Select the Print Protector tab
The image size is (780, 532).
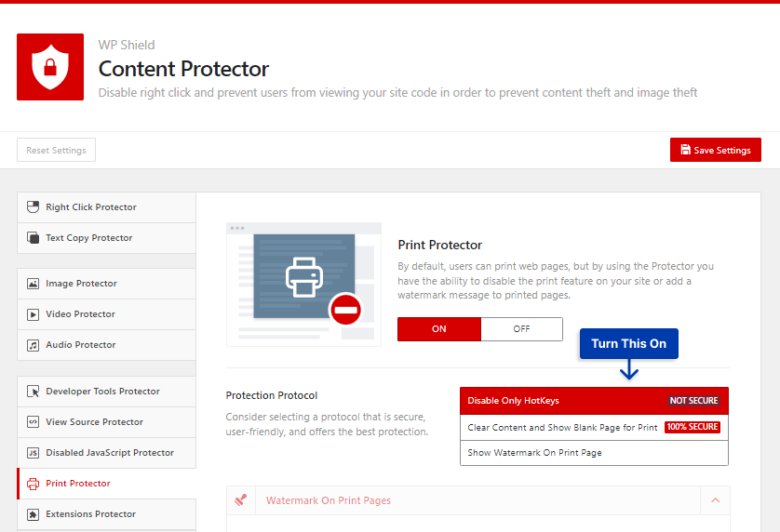tap(106, 484)
